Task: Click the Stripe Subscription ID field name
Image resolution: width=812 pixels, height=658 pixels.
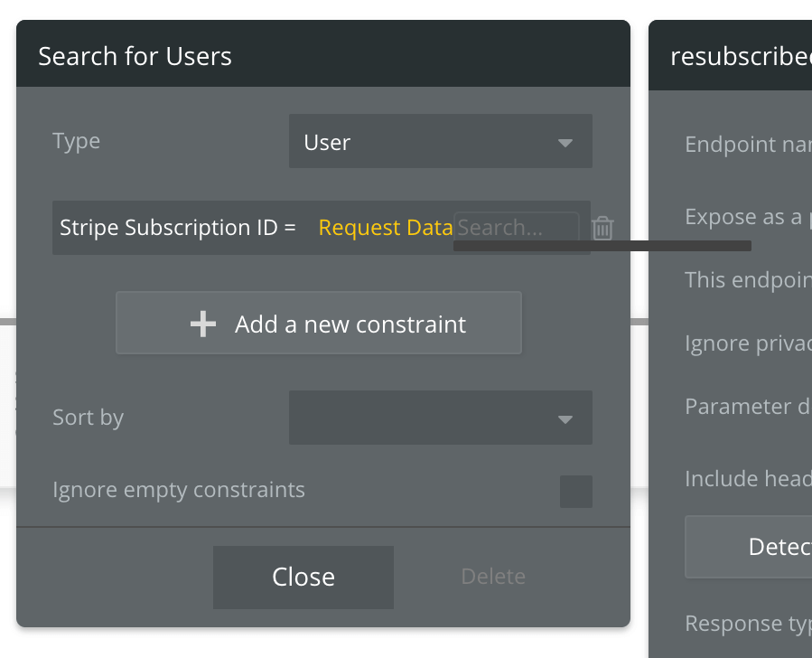Action: [167, 228]
